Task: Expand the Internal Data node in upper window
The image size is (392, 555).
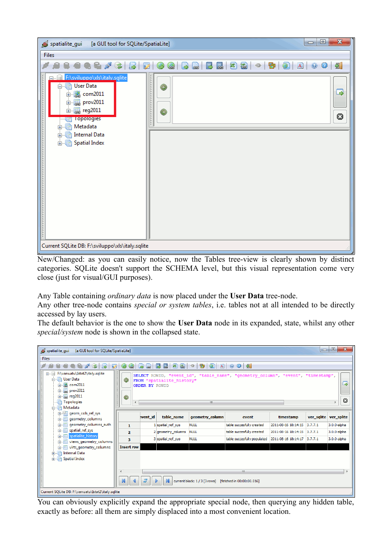Action: pyautogui.click(x=60, y=135)
